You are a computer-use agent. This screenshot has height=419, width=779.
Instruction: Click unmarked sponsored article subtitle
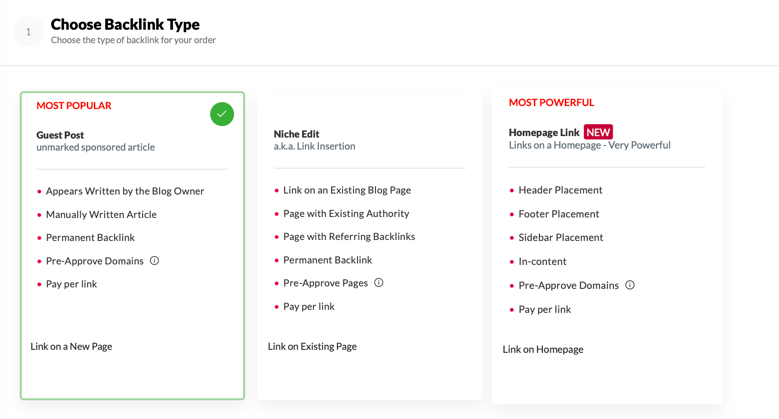click(95, 147)
